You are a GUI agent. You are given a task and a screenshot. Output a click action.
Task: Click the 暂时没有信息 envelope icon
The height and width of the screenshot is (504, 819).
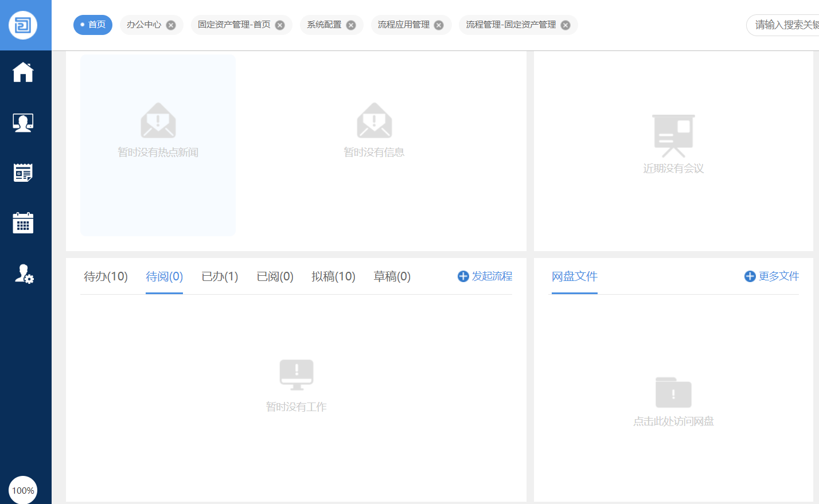[x=375, y=120]
